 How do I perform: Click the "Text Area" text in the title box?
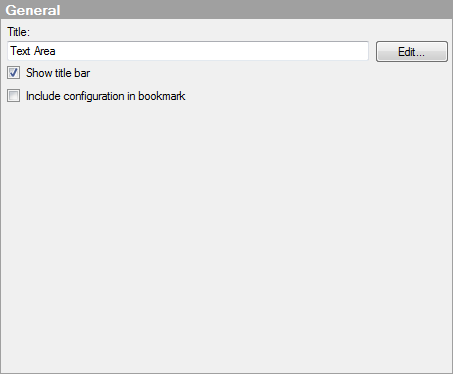tap(33, 51)
